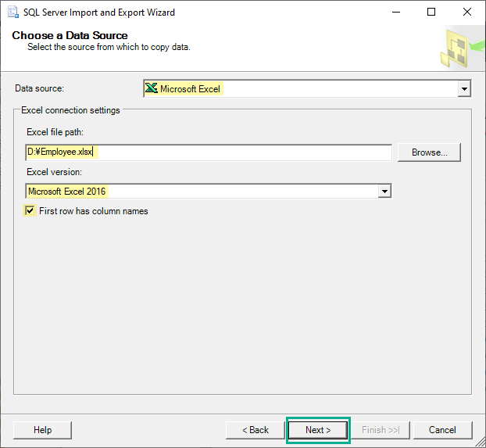Click the 'First row has column names' label

pos(94,211)
